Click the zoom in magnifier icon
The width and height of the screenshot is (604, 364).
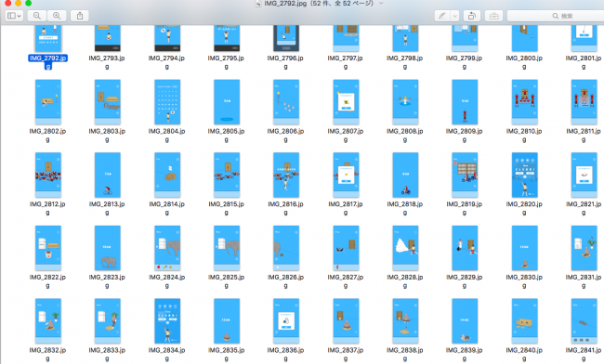[x=57, y=16]
